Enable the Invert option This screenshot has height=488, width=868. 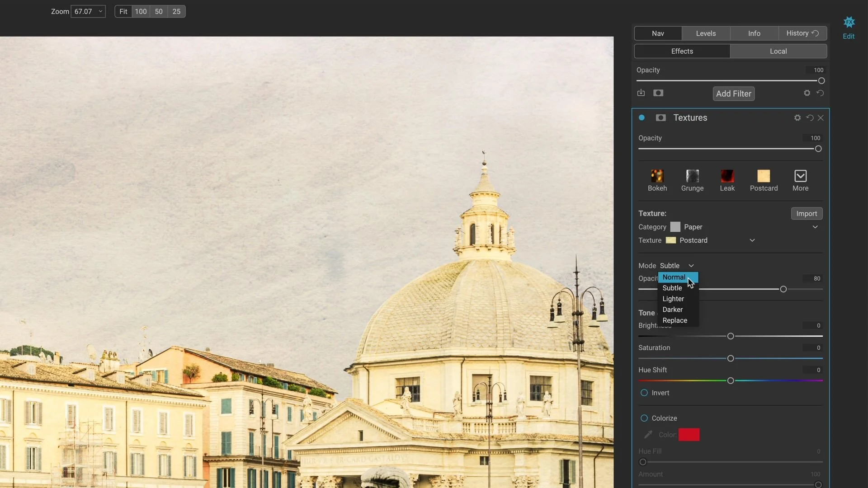(x=644, y=393)
